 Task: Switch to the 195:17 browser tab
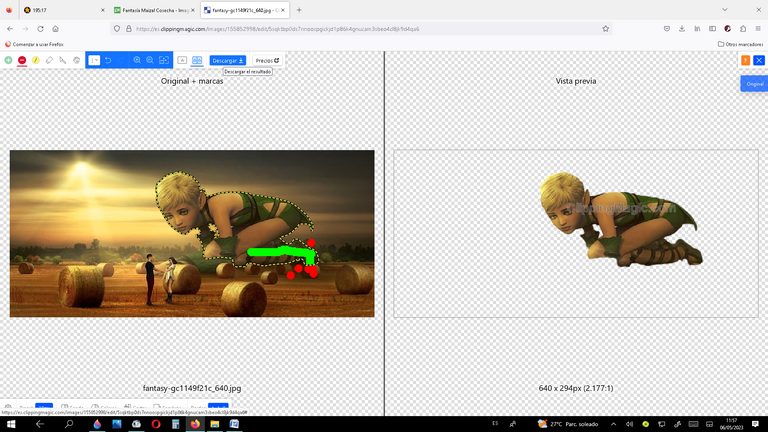tap(64, 10)
